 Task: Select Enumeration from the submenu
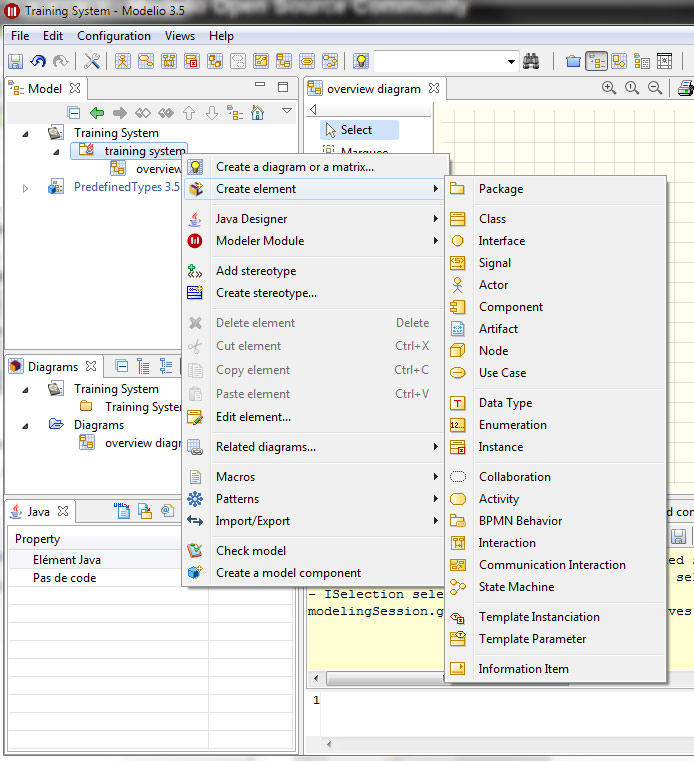(x=556, y=425)
